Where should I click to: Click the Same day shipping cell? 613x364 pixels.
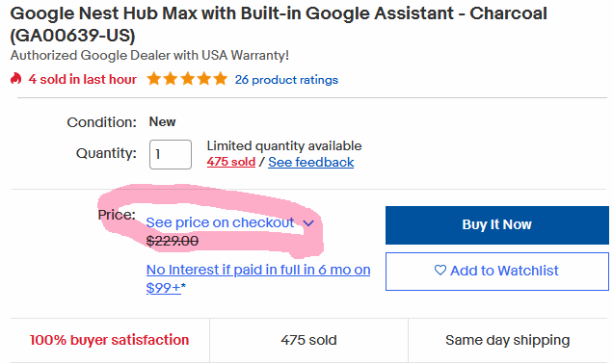(507, 340)
